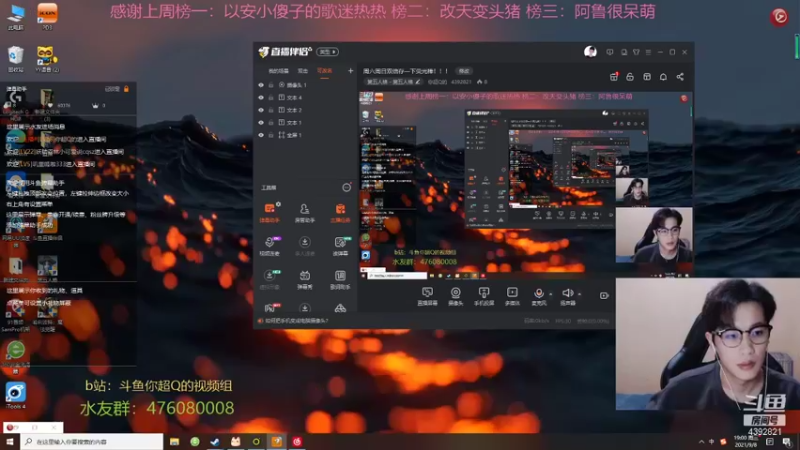Screen dimensions: 800x450
Task: Click the red play badge at screen top-right
Action: point(779,17)
